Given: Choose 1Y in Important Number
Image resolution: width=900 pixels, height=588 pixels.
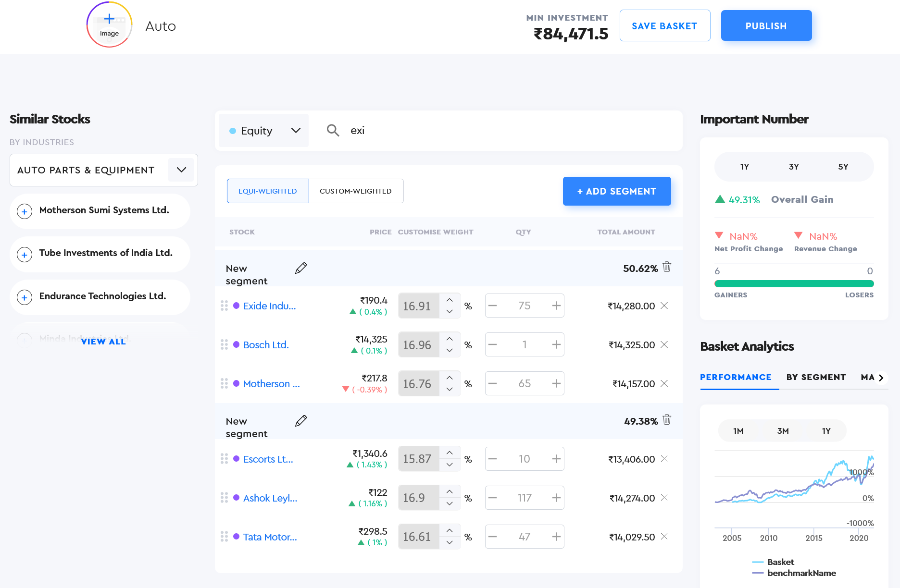Looking at the screenshot, I should [744, 167].
